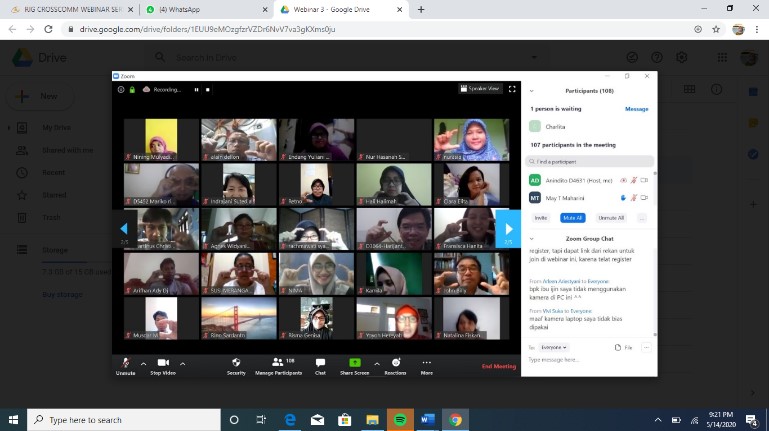Open Word from the taskbar
This screenshot has width=769, height=431.
[x=428, y=420]
